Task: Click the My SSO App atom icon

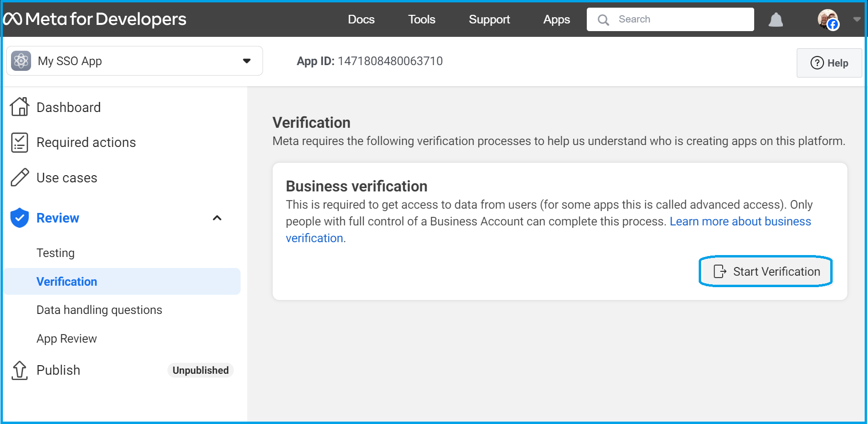Action: click(x=21, y=61)
